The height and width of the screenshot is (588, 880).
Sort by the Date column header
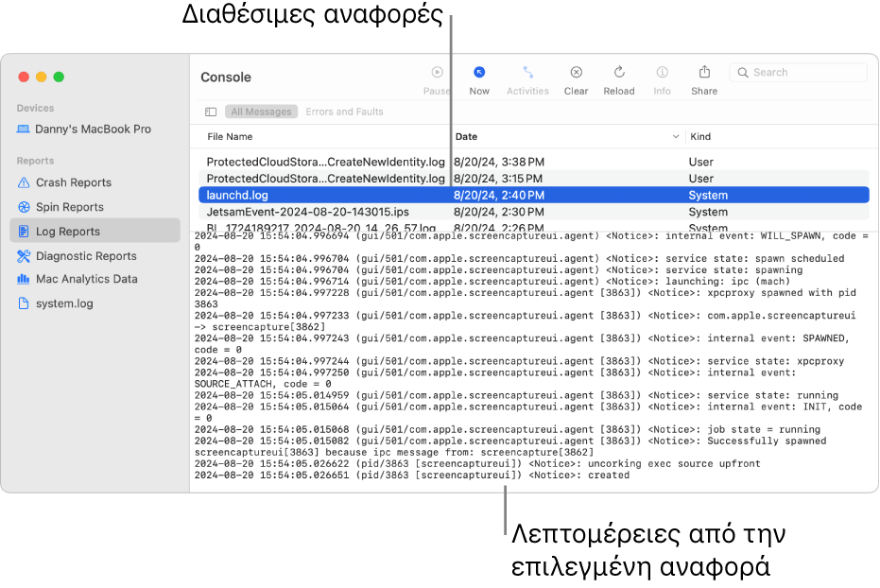(x=466, y=136)
